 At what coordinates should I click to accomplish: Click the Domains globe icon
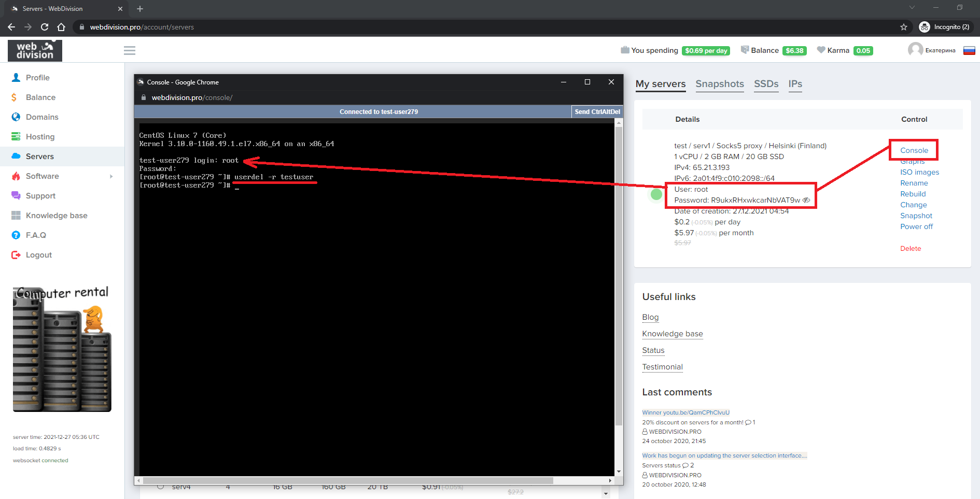click(x=16, y=117)
